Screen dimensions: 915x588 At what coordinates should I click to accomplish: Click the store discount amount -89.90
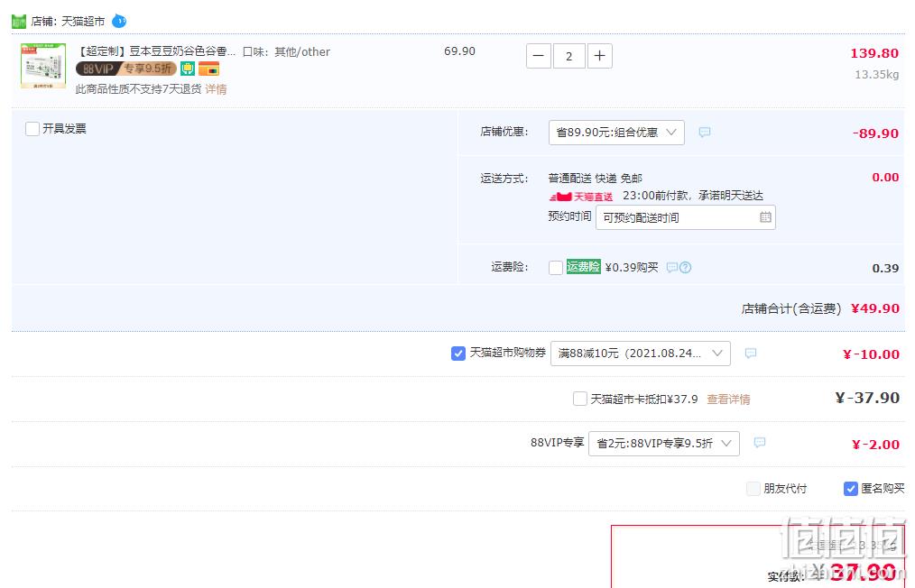click(x=875, y=133)
